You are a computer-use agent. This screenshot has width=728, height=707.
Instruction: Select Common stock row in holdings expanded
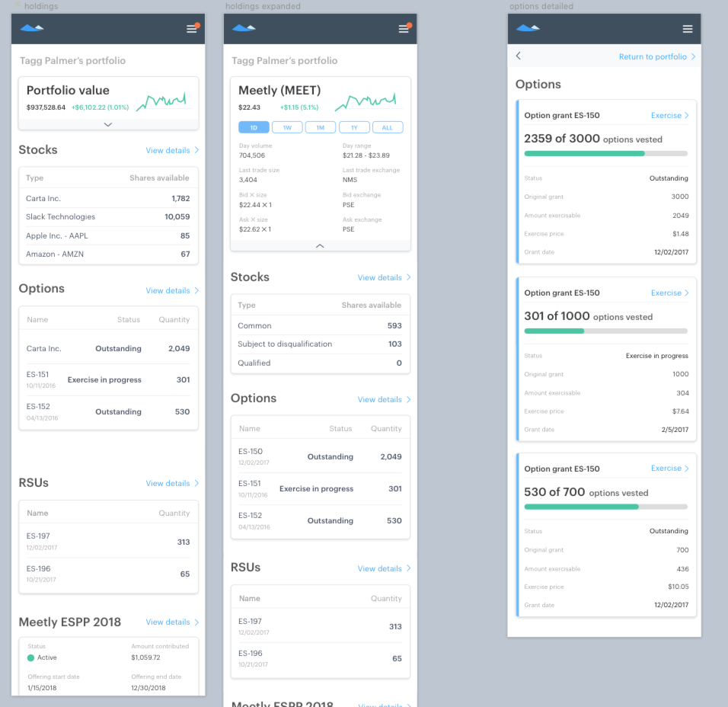tap(320, 325)
